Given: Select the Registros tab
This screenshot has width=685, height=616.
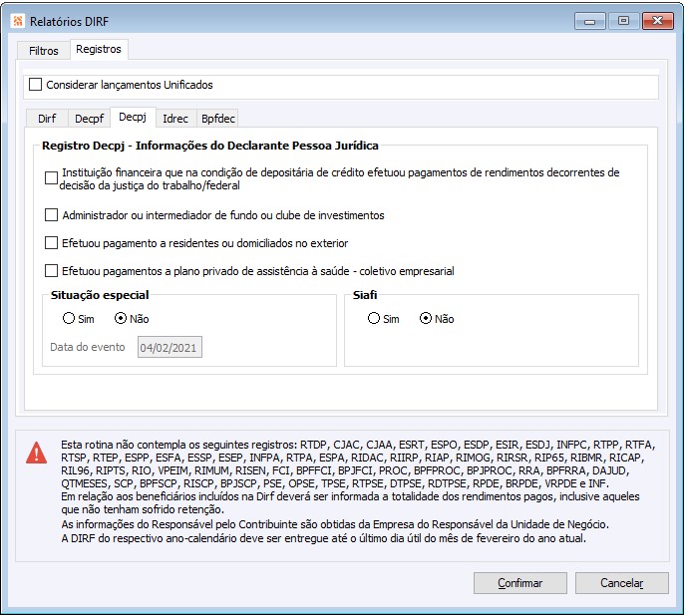Looking at the screenshot, I should click(99, 49).
